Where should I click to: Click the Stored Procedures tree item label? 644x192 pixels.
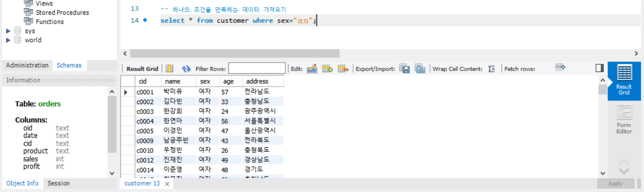pyautogui.click(x=62, y=12)
